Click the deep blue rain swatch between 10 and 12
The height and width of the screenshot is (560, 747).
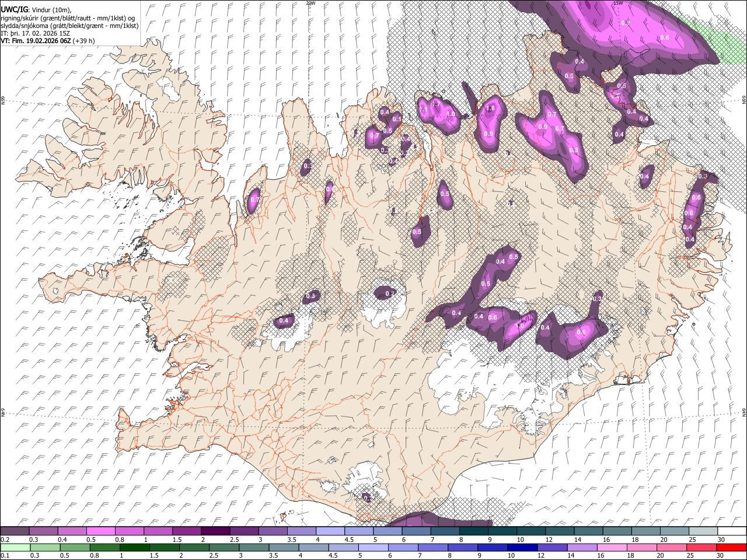pos(522,547)
